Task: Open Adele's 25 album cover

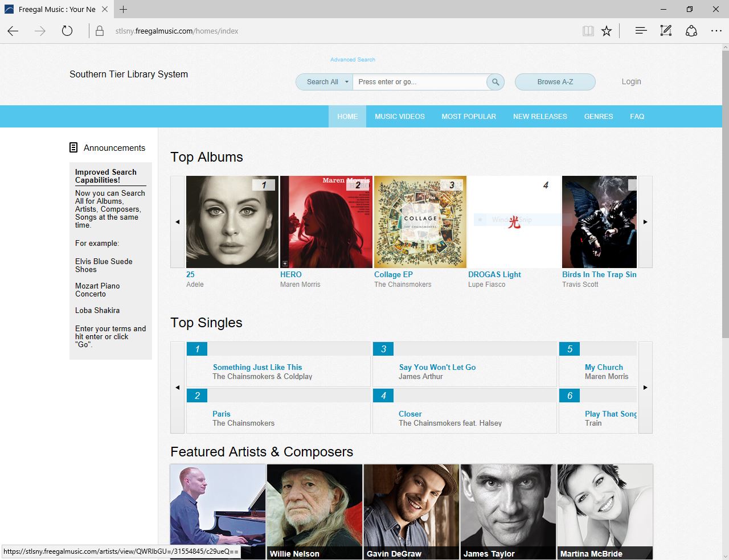Action: [x=232, y=222]
